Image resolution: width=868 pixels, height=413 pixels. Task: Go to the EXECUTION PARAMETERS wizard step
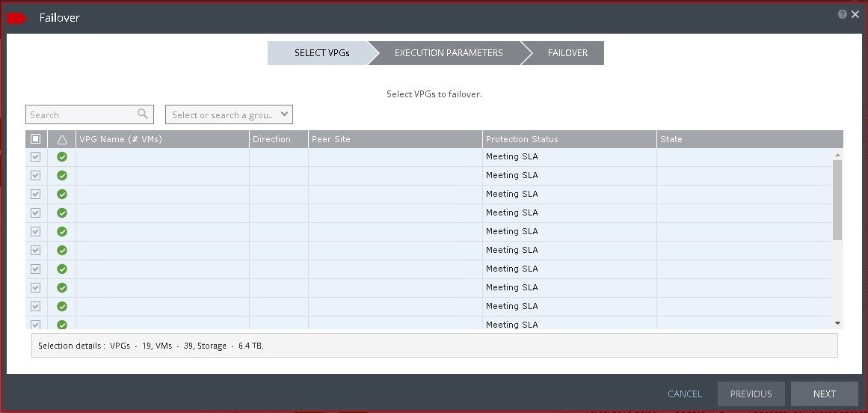click(449, 53)
